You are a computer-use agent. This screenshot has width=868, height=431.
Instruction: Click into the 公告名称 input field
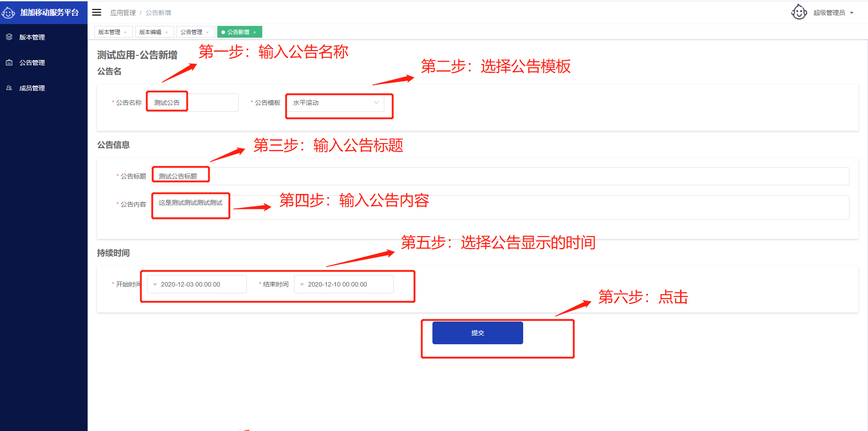coord(193,103)
